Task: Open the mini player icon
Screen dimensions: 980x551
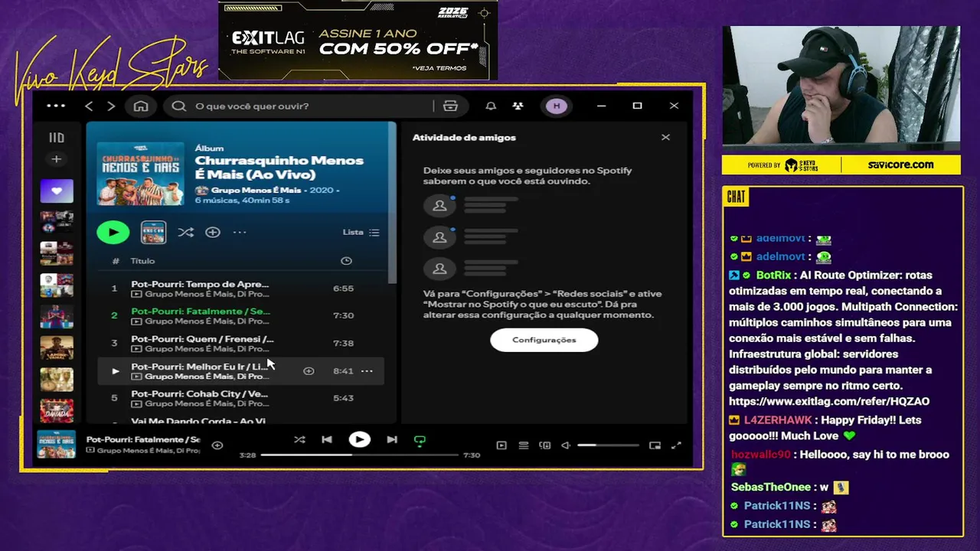Action: (655, 445)
